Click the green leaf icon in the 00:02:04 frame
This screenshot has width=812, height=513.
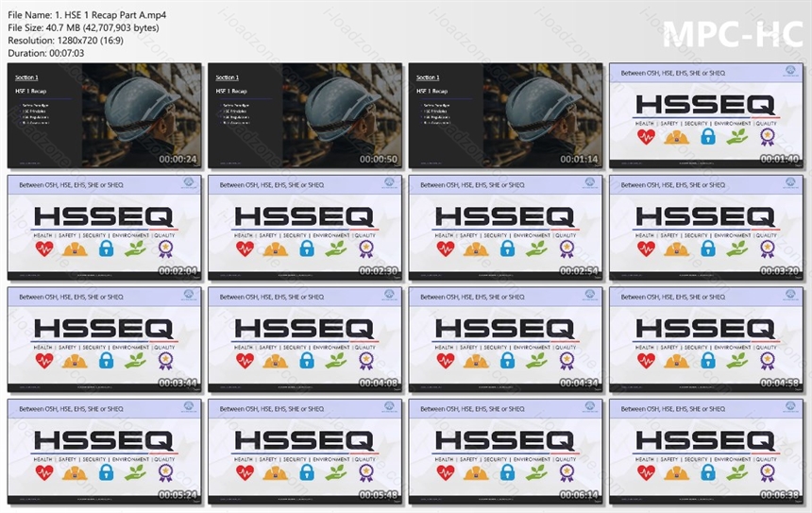(135, 248)
